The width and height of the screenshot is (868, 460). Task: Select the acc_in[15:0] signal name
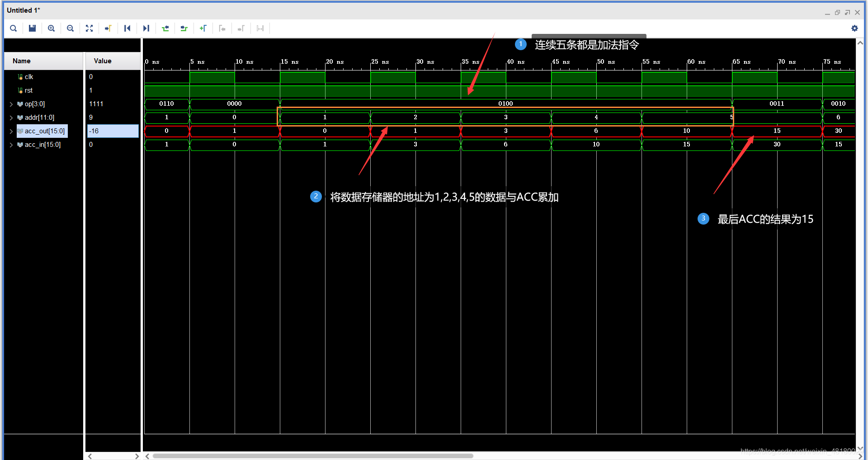click(x=42, y=145)
